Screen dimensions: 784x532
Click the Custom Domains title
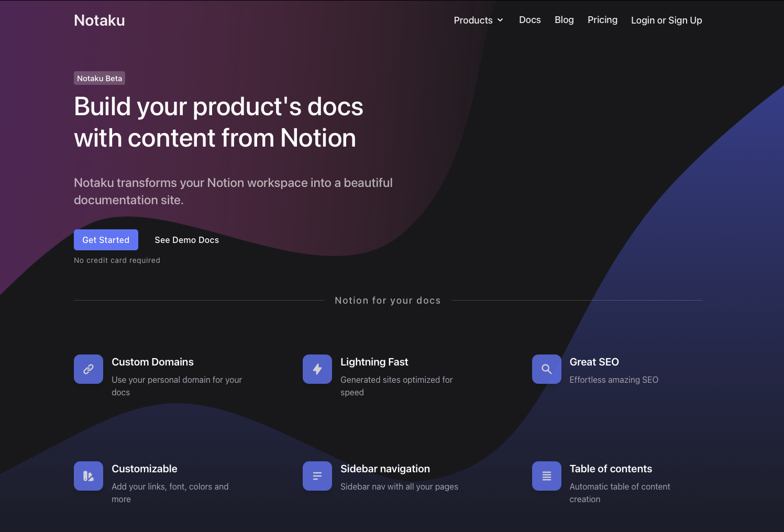[x=152, y=362]
